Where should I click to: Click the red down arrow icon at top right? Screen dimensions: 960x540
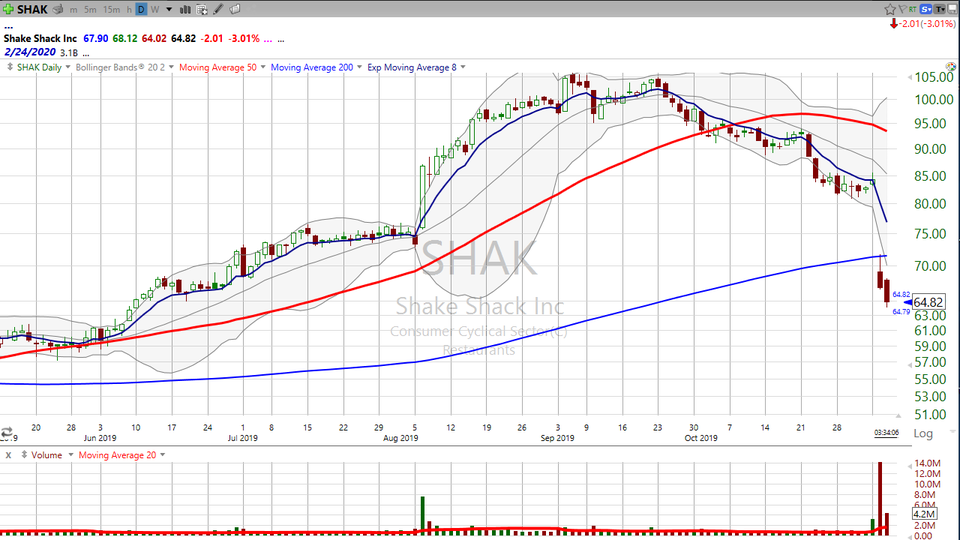[x=894, y=24]
